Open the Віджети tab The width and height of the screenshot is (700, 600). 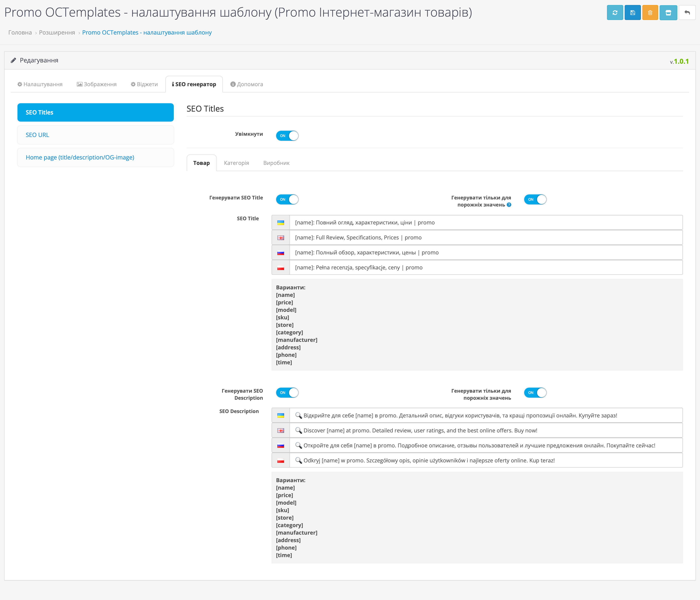pos(144,84)
